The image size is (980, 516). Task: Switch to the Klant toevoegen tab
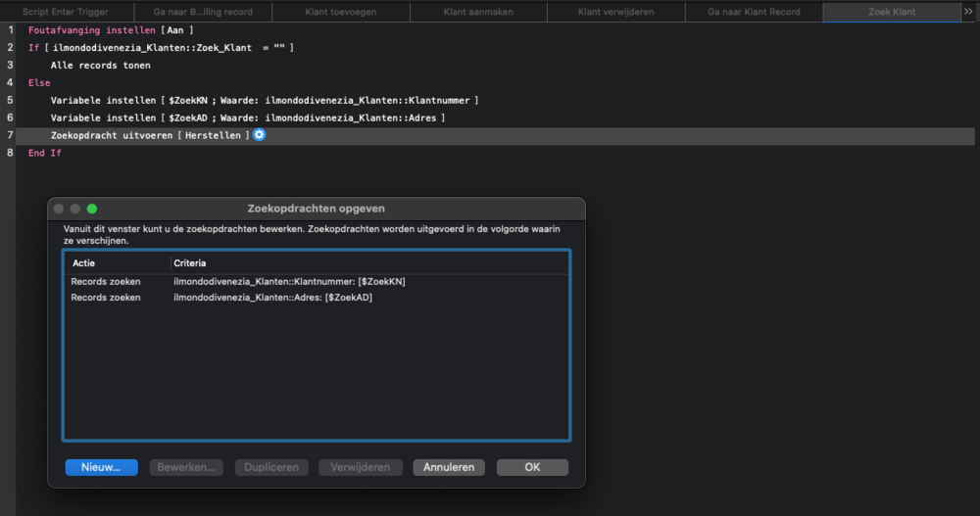coord(340,12)
